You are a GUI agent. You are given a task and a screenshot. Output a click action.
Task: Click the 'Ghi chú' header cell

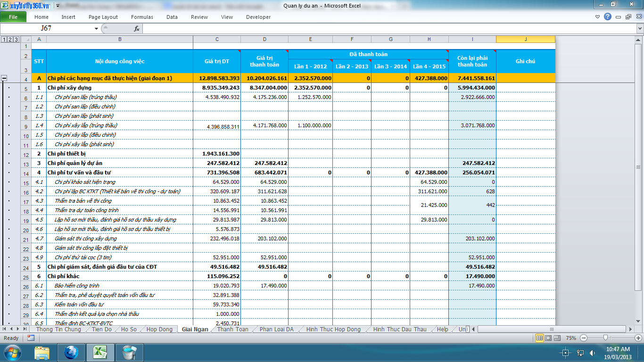[526, 61]
